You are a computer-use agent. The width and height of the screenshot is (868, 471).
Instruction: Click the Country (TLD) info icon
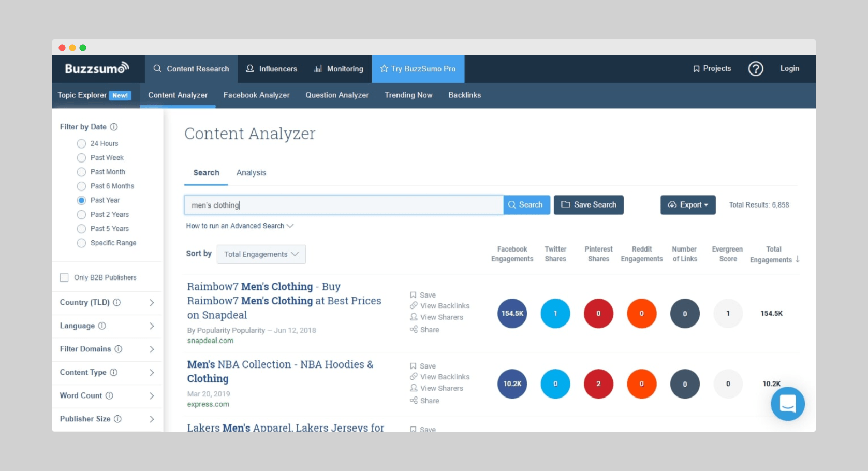pos(117,302)
